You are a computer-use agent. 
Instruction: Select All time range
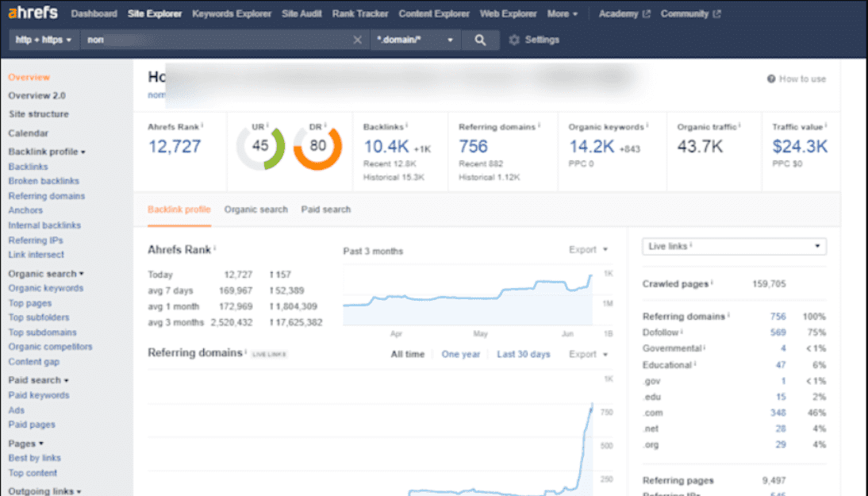pyautogui.click(x=407, y=354)
